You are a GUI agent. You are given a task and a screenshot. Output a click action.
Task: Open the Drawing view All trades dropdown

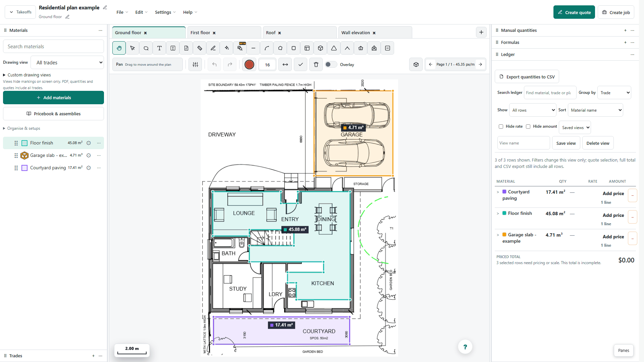point(67,62)
